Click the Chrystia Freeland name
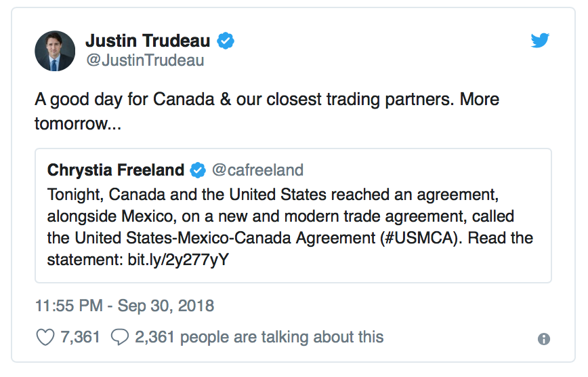This screenshot has height=377, width=588. 116,170
